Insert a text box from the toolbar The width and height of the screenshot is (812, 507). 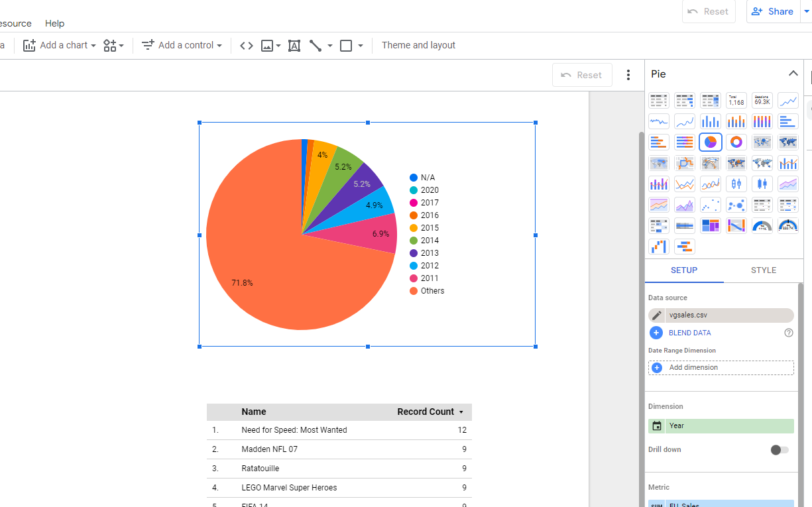[x=294, y=46]
